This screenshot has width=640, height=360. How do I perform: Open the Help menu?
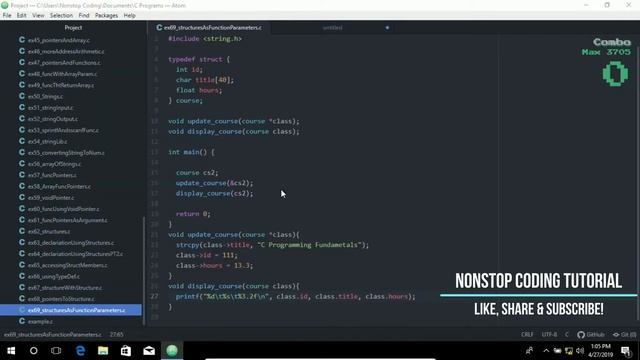tap(129, 16)
